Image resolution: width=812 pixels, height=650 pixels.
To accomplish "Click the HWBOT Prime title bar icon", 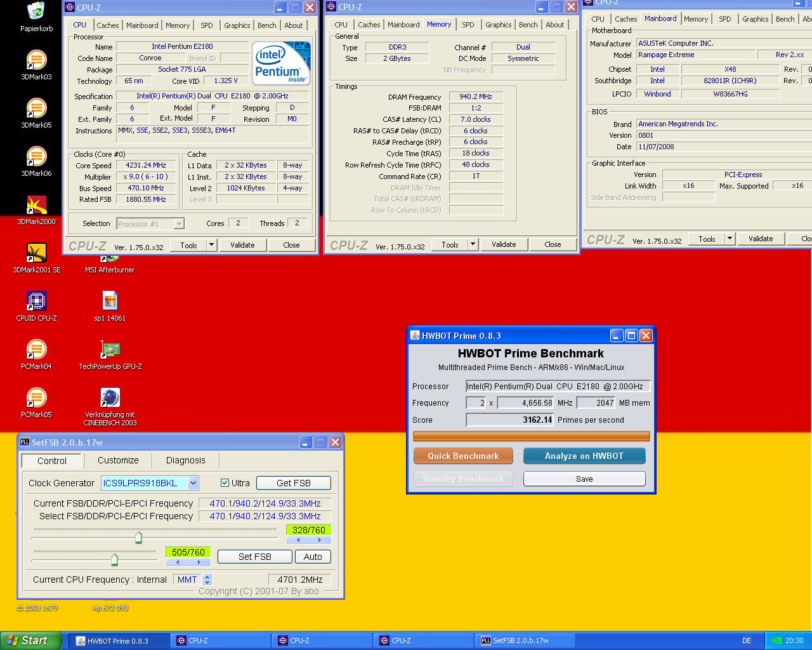I will (x=415, y=335).
